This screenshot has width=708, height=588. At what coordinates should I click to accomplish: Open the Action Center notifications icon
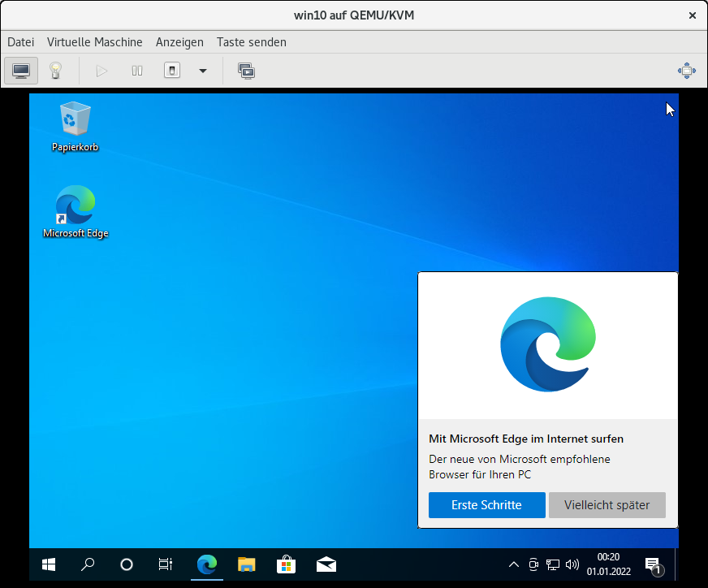(x=654, y=565)
